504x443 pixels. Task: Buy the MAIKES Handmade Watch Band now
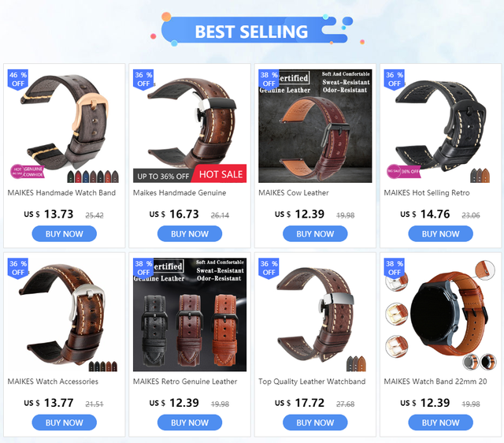pyautogui.click(x=65, y=234)
